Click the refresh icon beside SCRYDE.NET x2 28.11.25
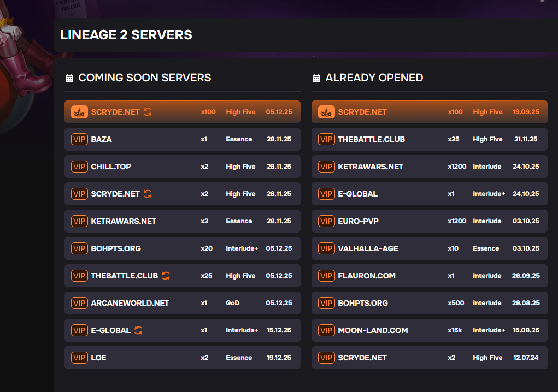This screenshot has width=558, height=392. (x=148, y=194)
